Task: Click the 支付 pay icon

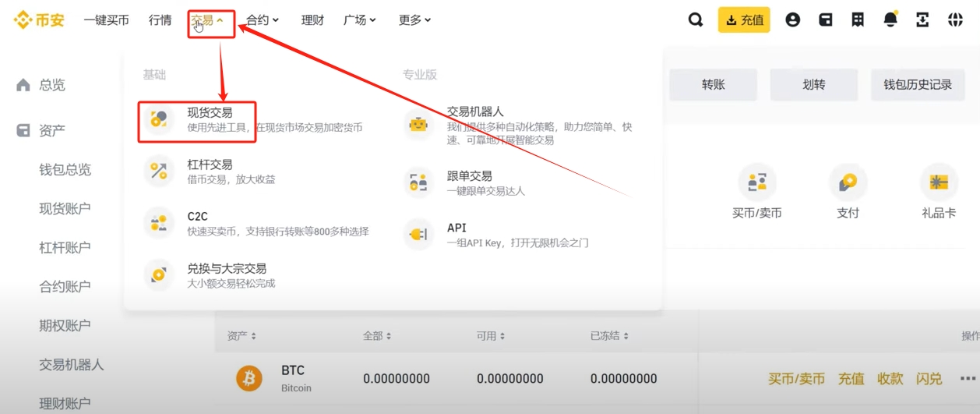Action: [848, 182]
